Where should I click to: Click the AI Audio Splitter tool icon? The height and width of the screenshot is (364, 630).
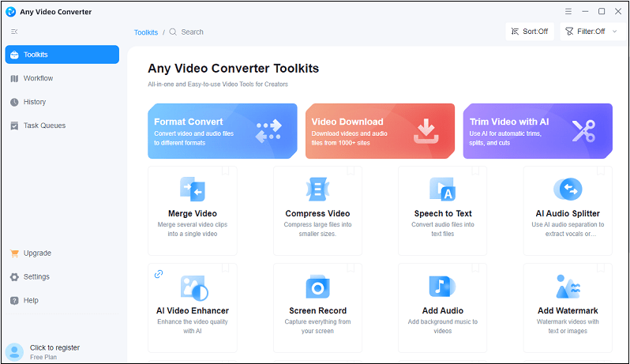coord(568,189)
